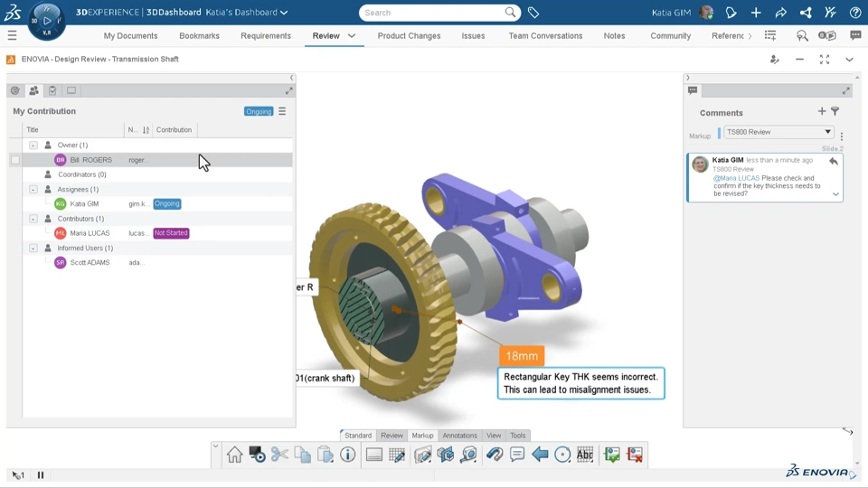Click the tag icon beside the search box
The height and width of the screenshot is (488, 868).
pyautogui.click(x=533, y=12)
